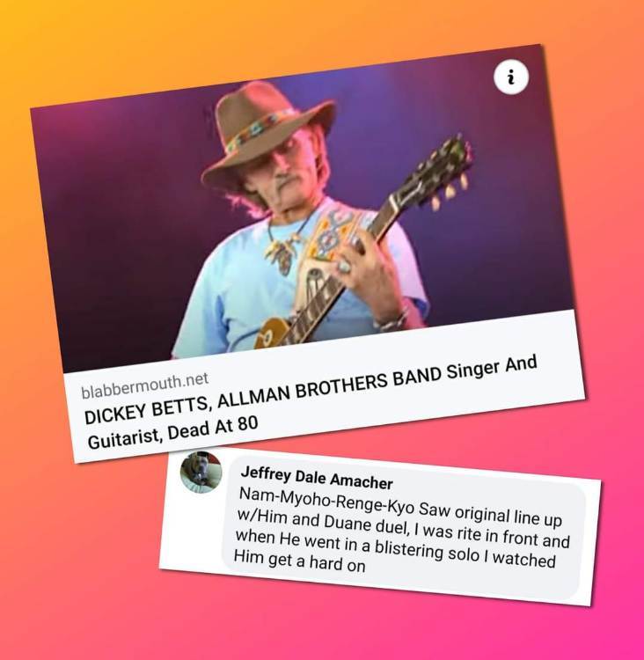The image size is (644, 660).
Task: Click the orange gradient background at top
Action: coord(320,23)
